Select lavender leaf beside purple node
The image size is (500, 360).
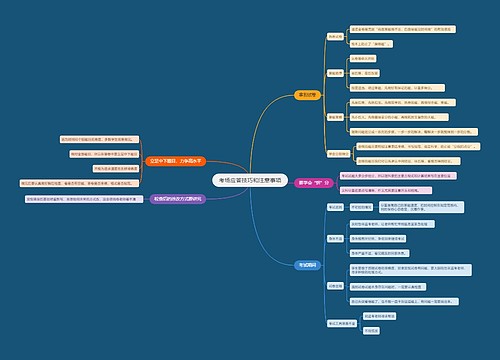coord(84,199)
